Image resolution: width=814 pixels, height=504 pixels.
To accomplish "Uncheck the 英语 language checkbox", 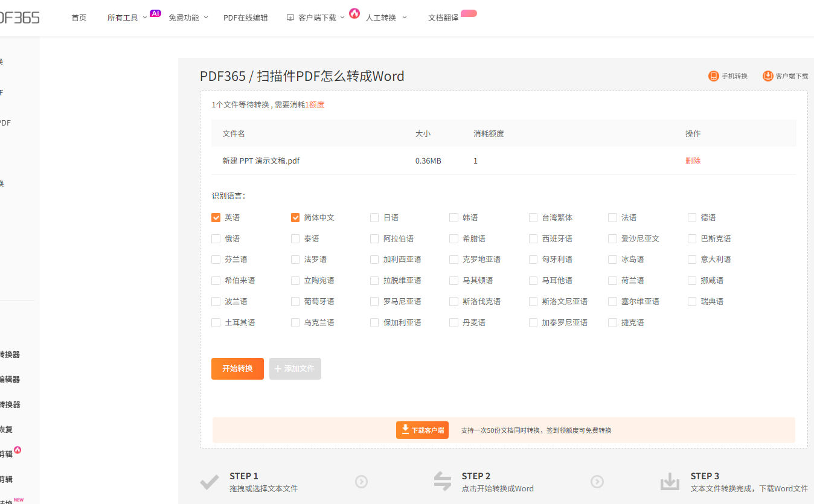I will coord(216,218).
